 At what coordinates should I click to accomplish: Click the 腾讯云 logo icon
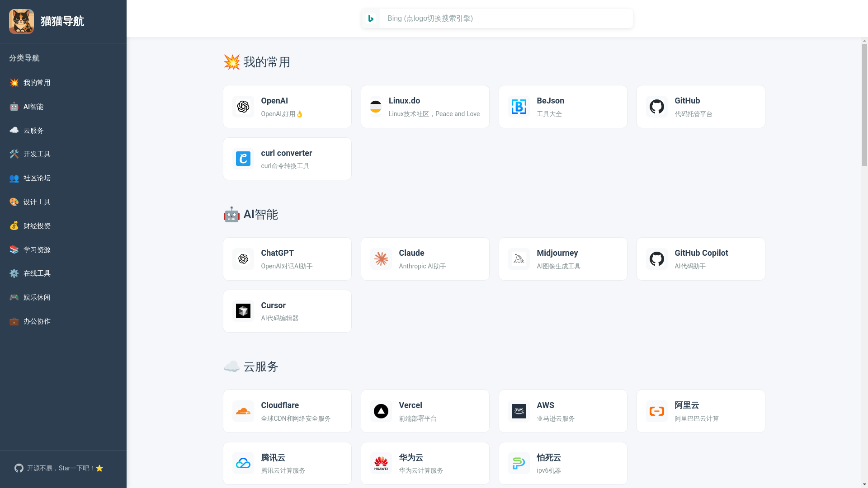[x=243, y=463]
